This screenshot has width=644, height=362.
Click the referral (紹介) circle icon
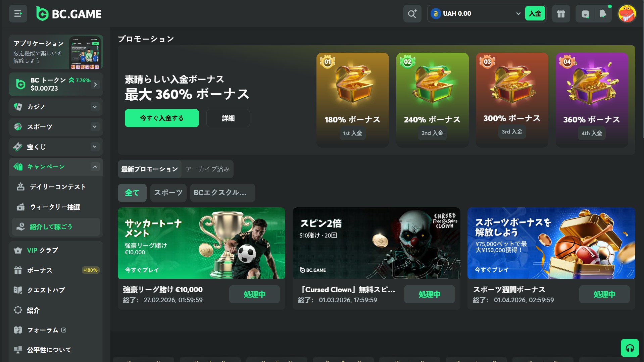tap(18, 310)
